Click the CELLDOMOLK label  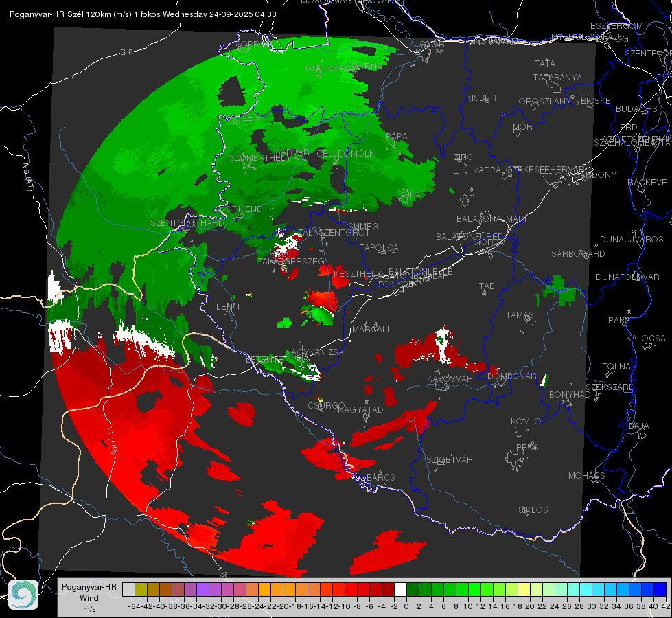pos(345,153)
